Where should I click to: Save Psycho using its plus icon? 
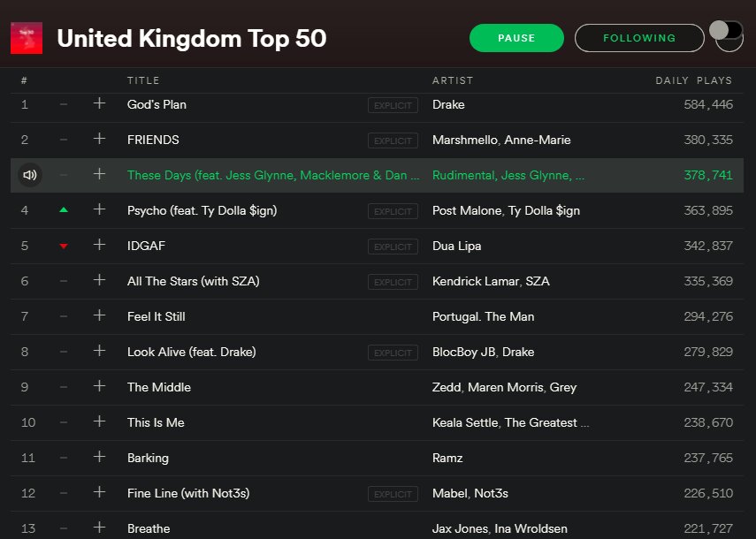(x=99, y=210)
